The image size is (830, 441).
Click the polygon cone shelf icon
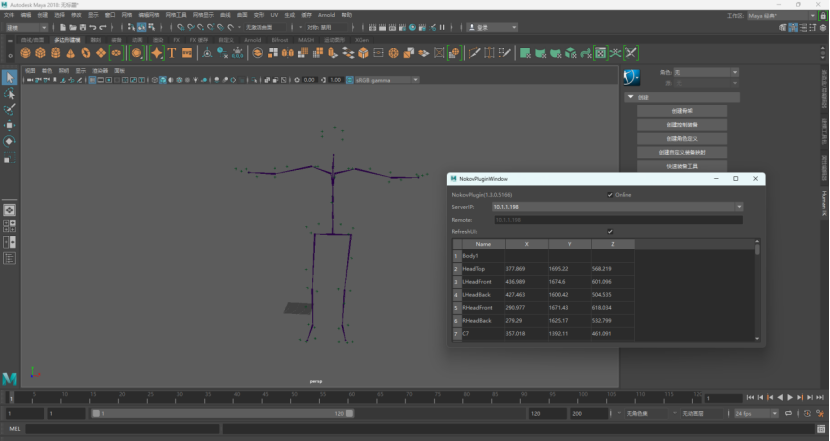[x=70, y=53]
